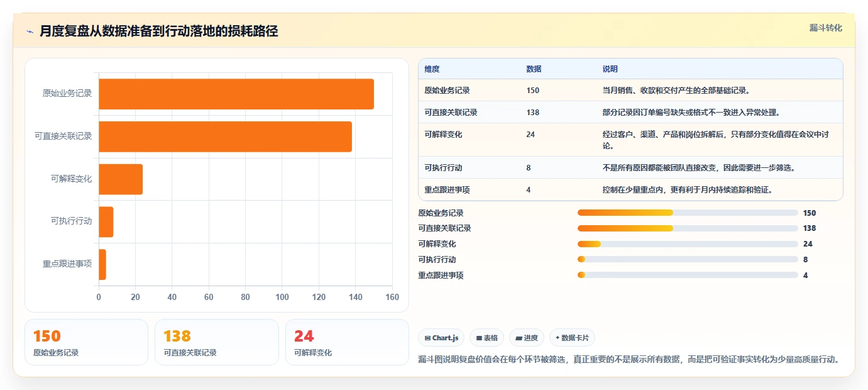Screen dimensions: 868x390
Task: Click the 150 原始业务记录 stat card
Action: pos(86,342)
